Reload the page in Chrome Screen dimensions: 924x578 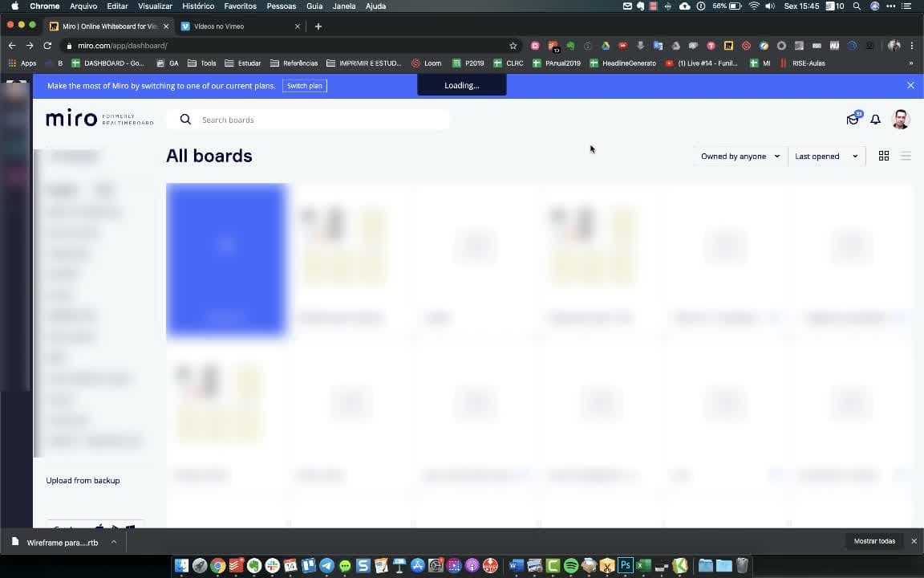coord(47,46)
